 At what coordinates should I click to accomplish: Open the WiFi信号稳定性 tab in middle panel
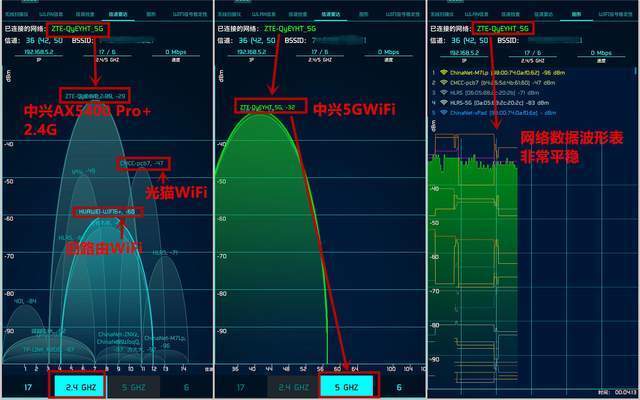(403, 14)
